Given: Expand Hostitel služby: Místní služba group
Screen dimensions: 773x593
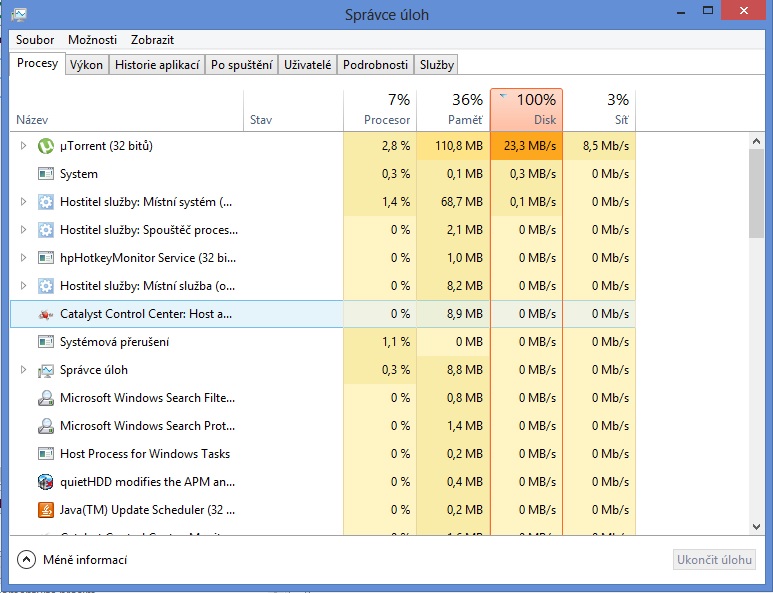Looking at the screenshot, I should point(23,285).
